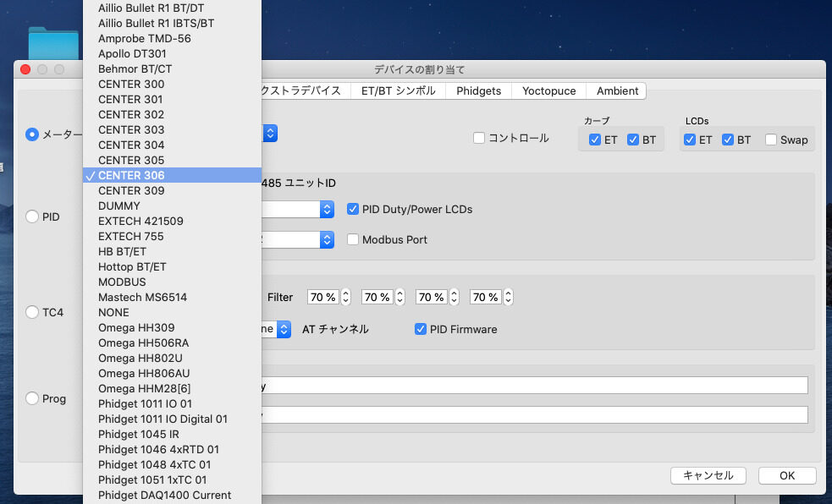Select the メーター radio button
The width and height of the screenshot is (832, 504).
32,134
